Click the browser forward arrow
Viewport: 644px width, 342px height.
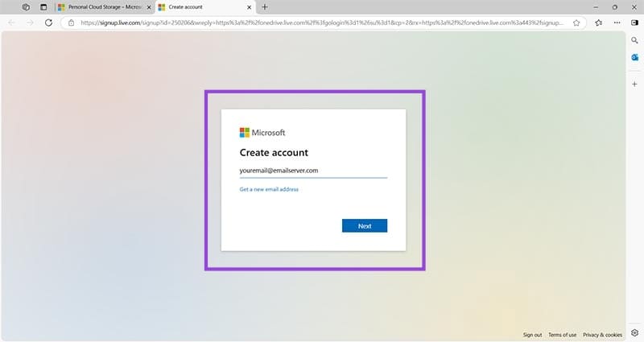click(x=30, y=23)
